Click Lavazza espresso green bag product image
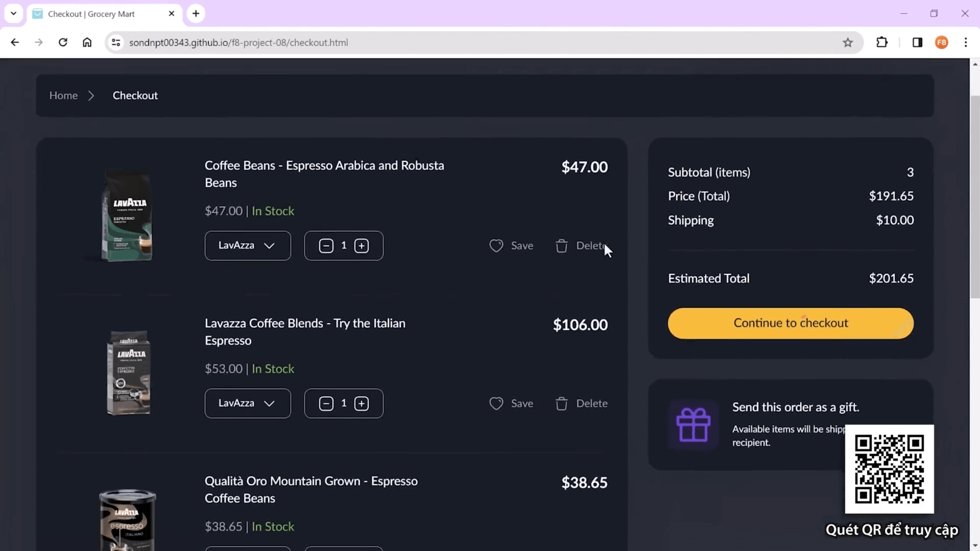This screenshot has height=551, width=980. [127, 216]
